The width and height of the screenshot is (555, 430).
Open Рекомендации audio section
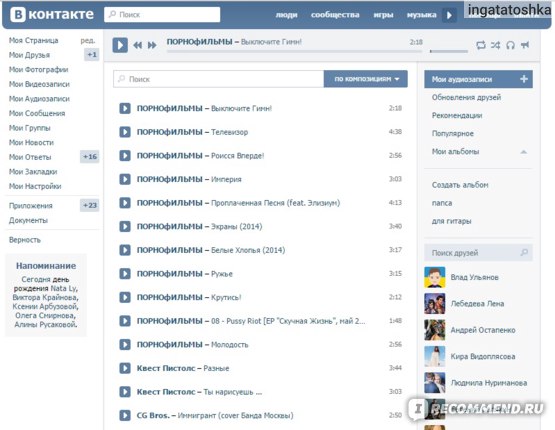[457, 115]
